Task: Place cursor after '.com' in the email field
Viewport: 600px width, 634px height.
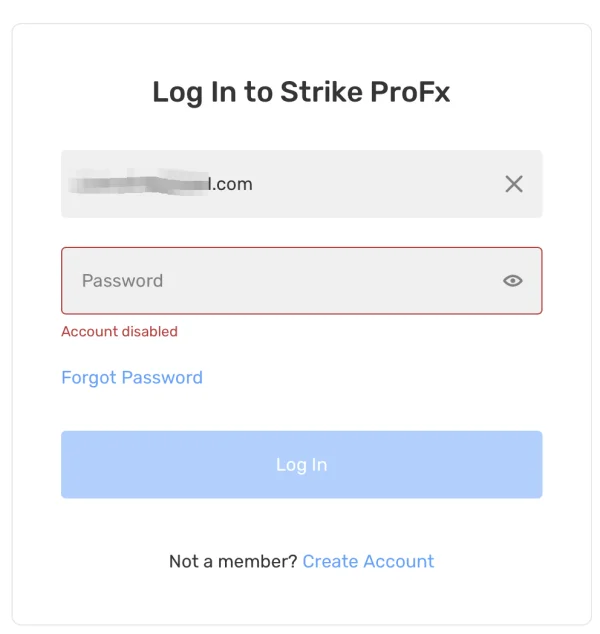Action: click(x=254, y=184)
